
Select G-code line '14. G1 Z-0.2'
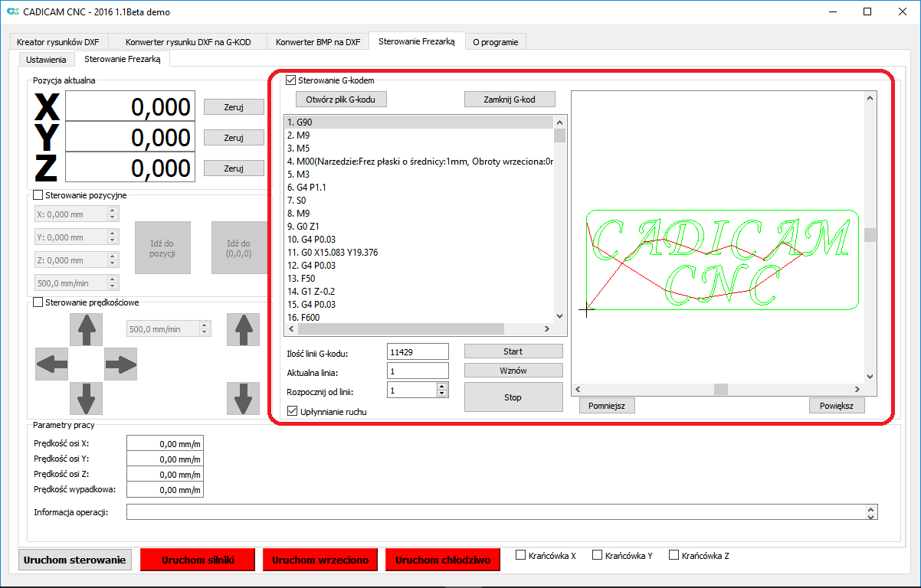(419, 292)
